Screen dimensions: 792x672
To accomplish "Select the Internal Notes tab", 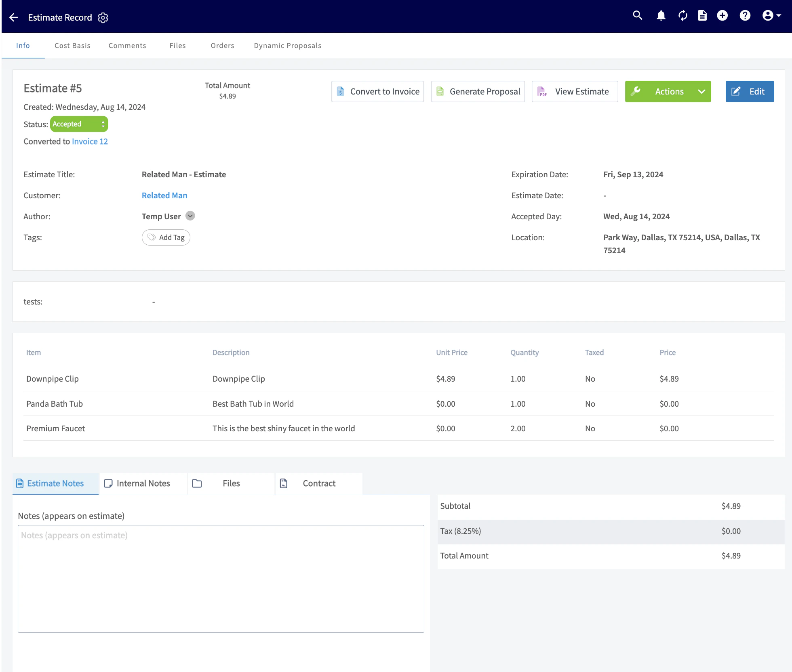I will point(143,483).
